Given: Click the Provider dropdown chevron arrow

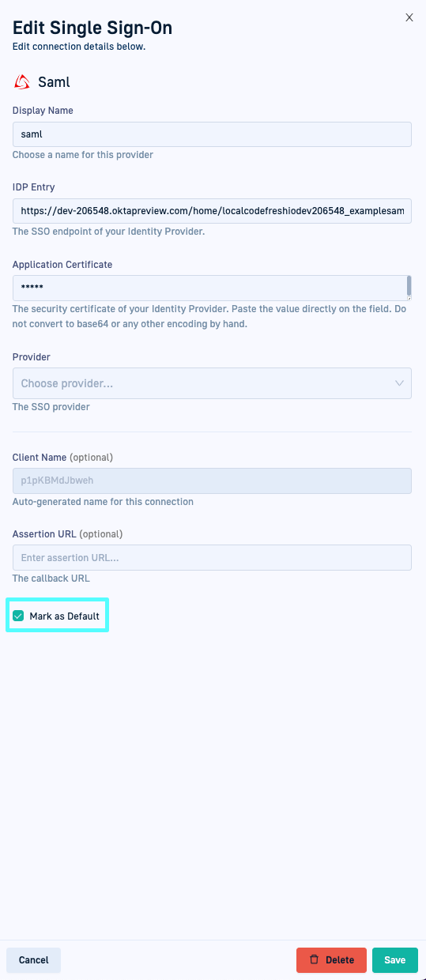Looking at the screenshot, I should click(399, 383).
